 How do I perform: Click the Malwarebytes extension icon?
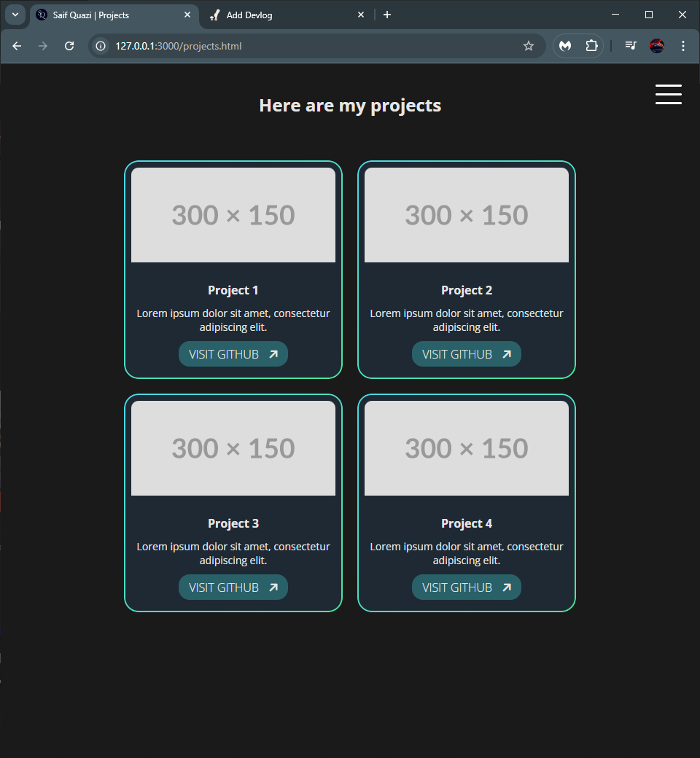(x=565, y=46)
